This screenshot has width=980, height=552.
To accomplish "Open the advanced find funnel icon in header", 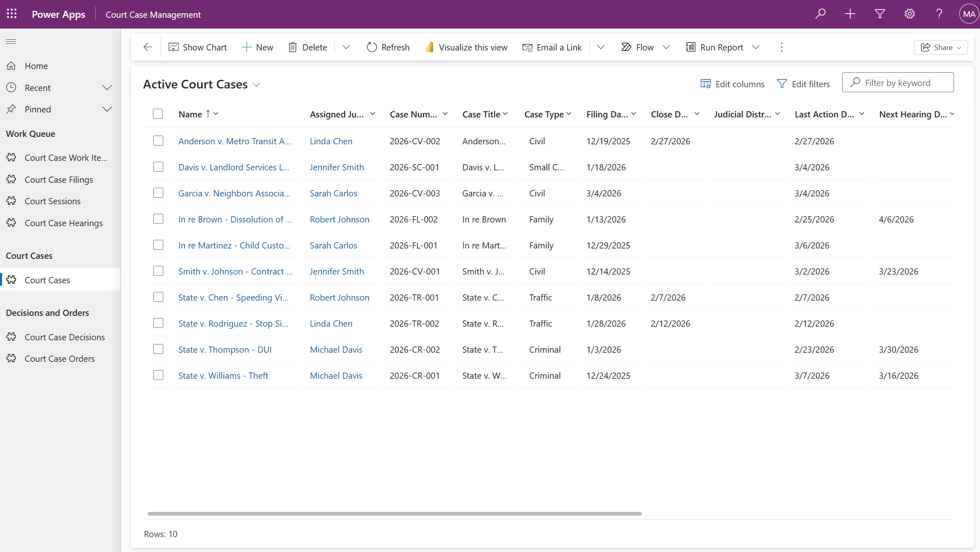I will [880, 14].
